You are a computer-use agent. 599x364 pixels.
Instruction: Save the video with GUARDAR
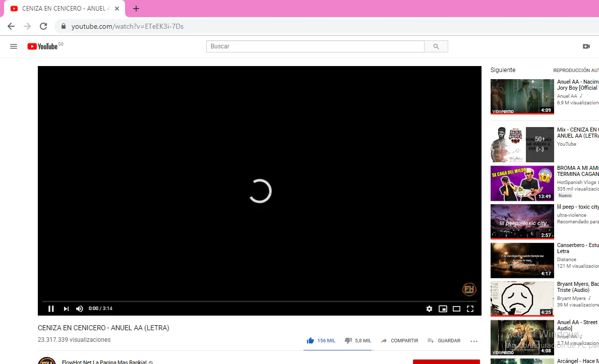click(444, 340)
